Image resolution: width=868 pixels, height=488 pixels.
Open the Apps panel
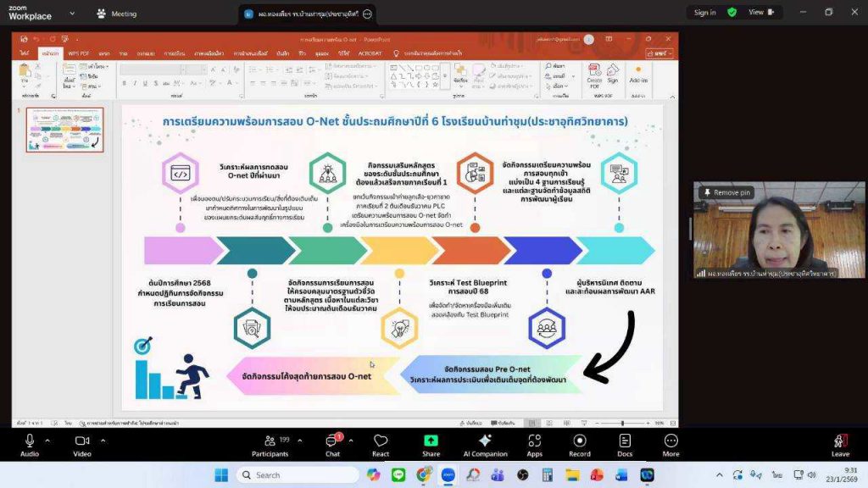[x=534, y=444]
